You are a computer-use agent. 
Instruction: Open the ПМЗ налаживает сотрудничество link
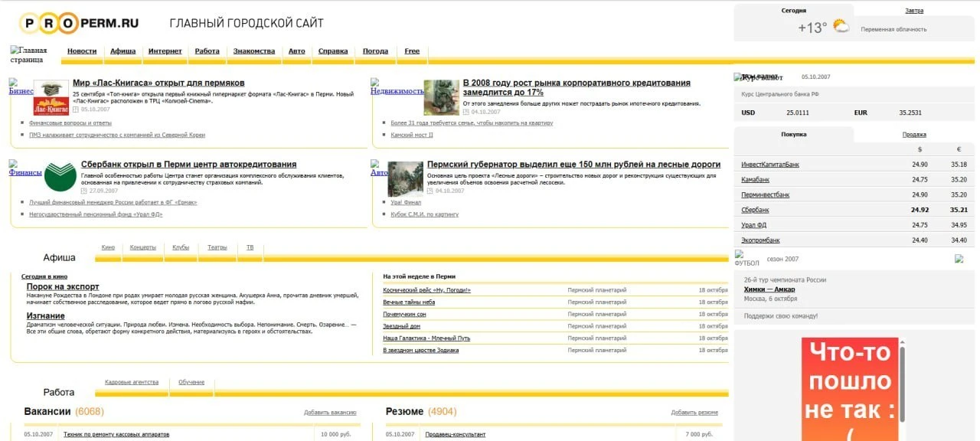pos(117,135)
